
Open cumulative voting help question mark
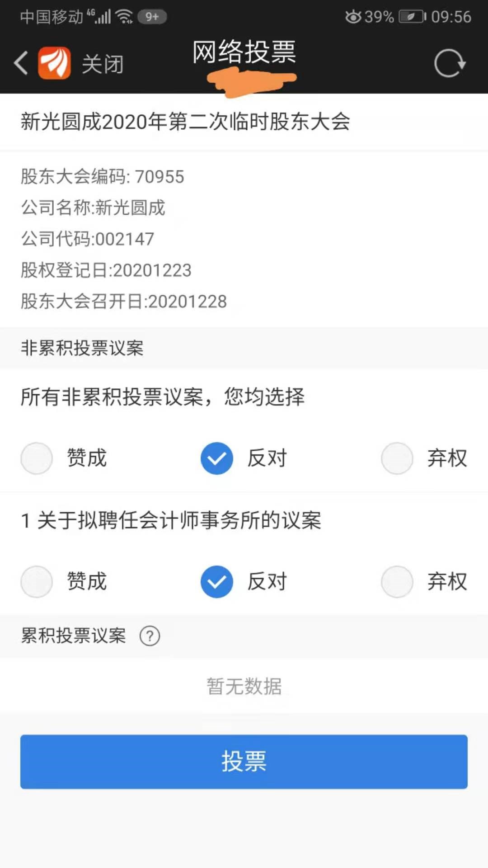click(150, 636)
